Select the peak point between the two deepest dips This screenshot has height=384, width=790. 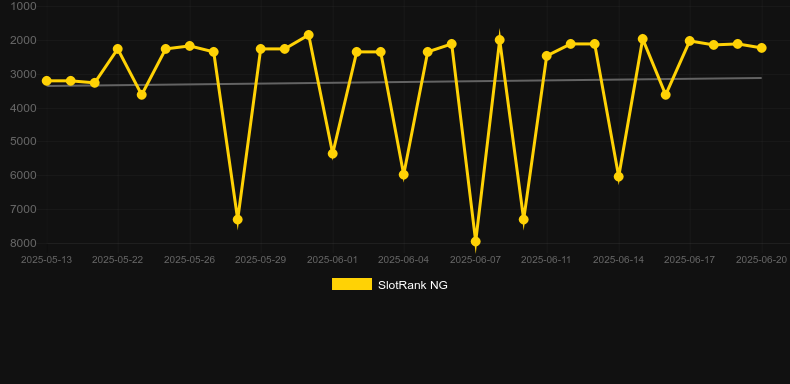(x=499, y=40)
